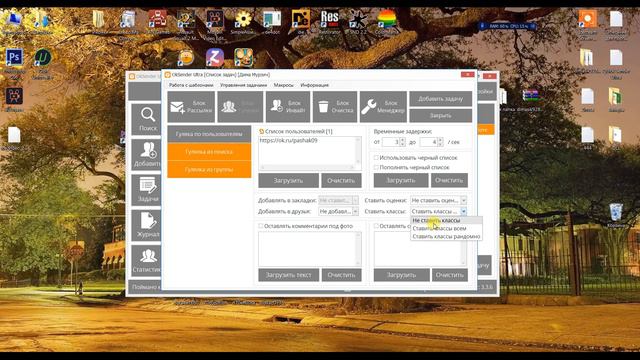This screenshot has height=360, width=640.
Task: Click the Закрыть button
Action: point(440,116)
